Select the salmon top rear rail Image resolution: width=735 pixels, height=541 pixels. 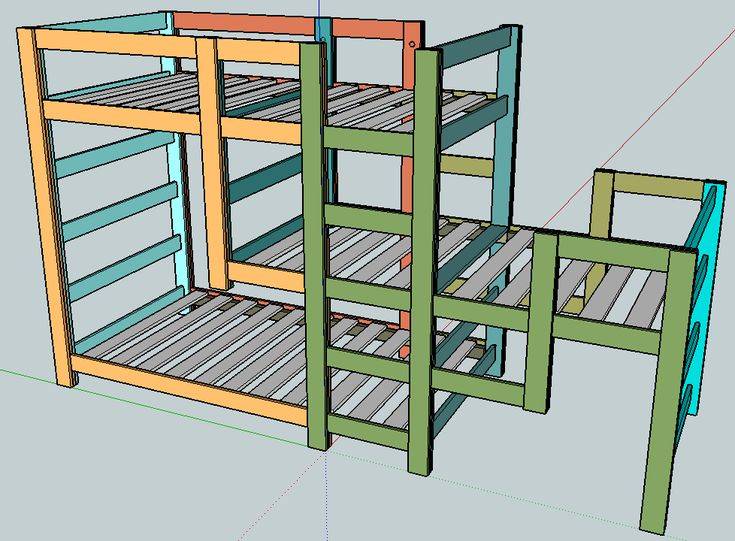point(287,25)
